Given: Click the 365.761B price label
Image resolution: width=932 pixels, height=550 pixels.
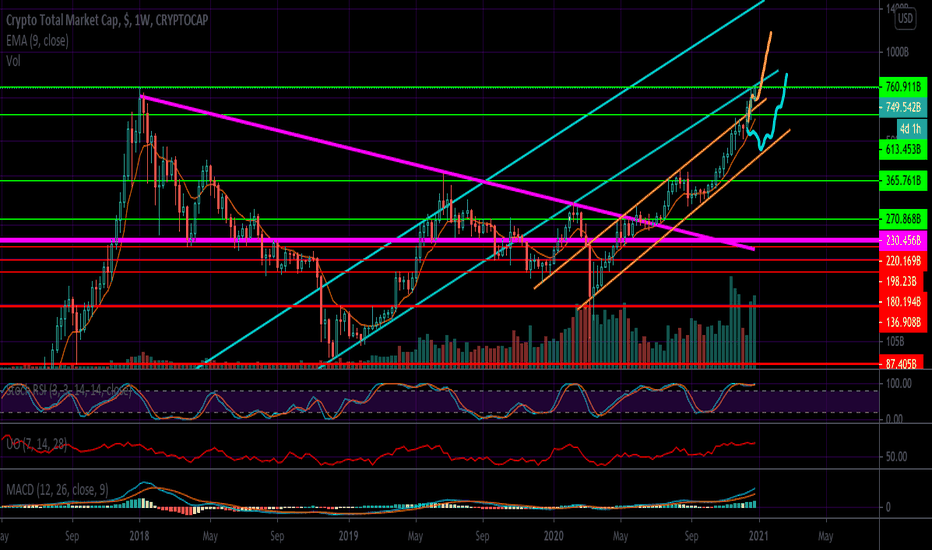Looking at the screenshot, I should pyautogui.click(x=903, y=180).
